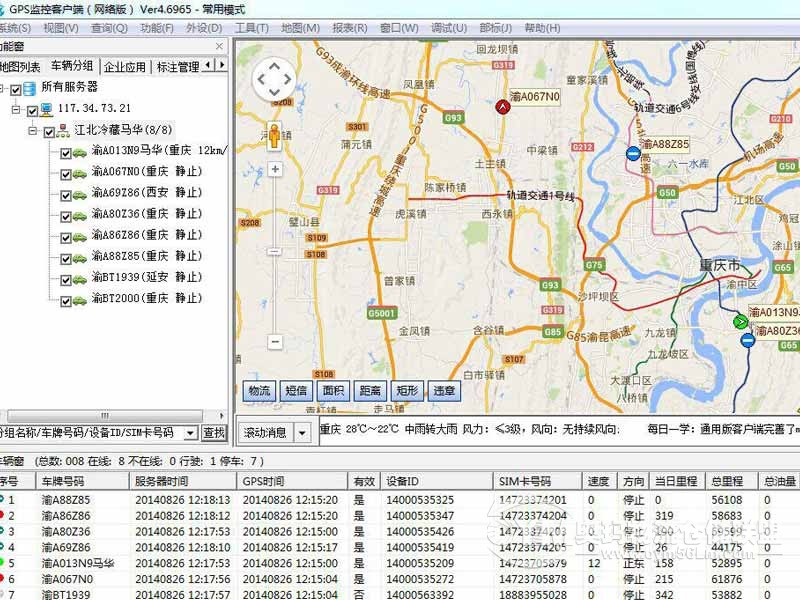Click status dot in table row 渝A013N9马华
The height and width of the screenshot is (600, 800).
click(x=2, y=562)
